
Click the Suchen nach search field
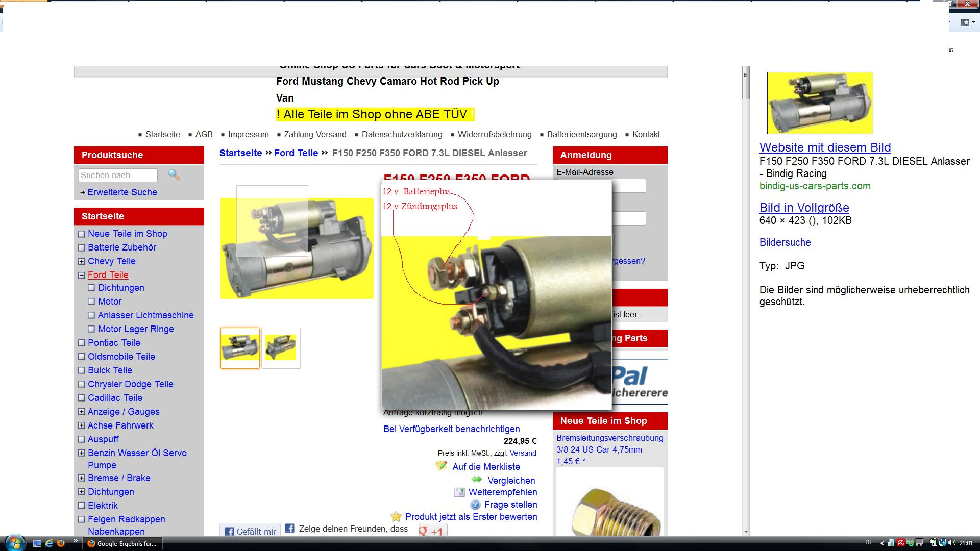(x=118, y=175)
